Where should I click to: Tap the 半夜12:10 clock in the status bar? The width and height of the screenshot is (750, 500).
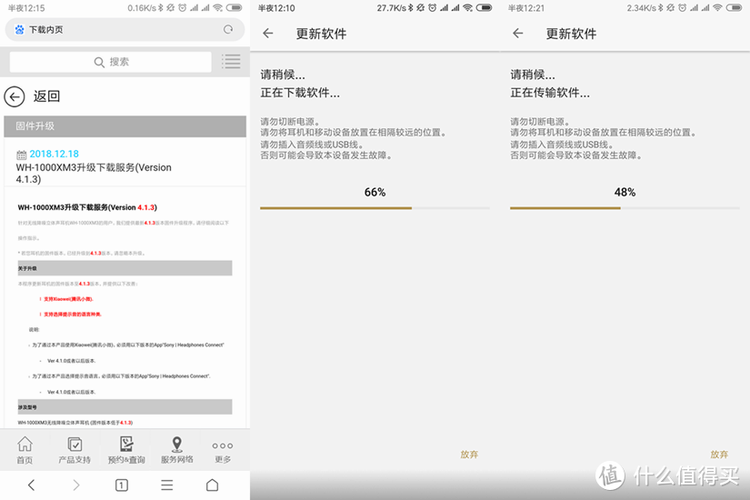276,8
